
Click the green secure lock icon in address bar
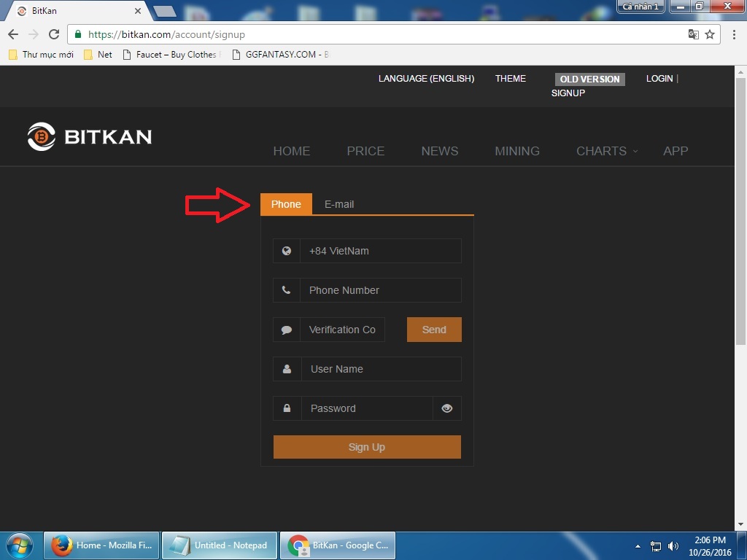point(78,34)
